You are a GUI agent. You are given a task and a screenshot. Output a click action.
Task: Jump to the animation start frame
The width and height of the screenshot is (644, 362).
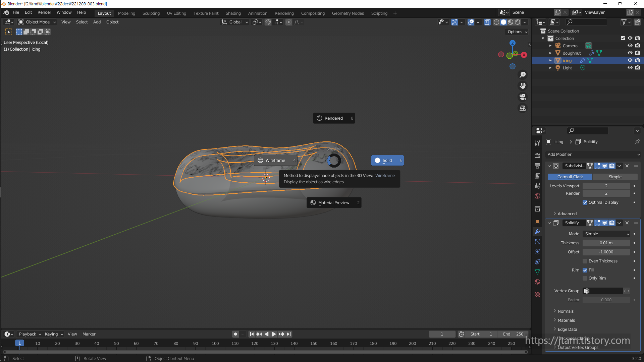pos(252,334)
